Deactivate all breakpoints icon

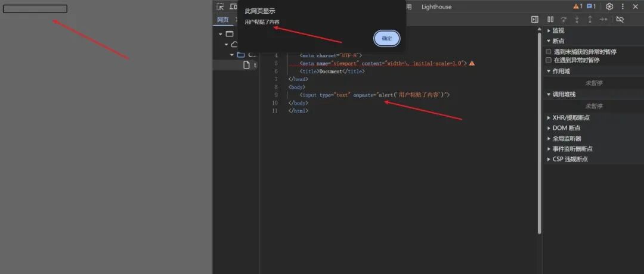(x=620, y=19)
